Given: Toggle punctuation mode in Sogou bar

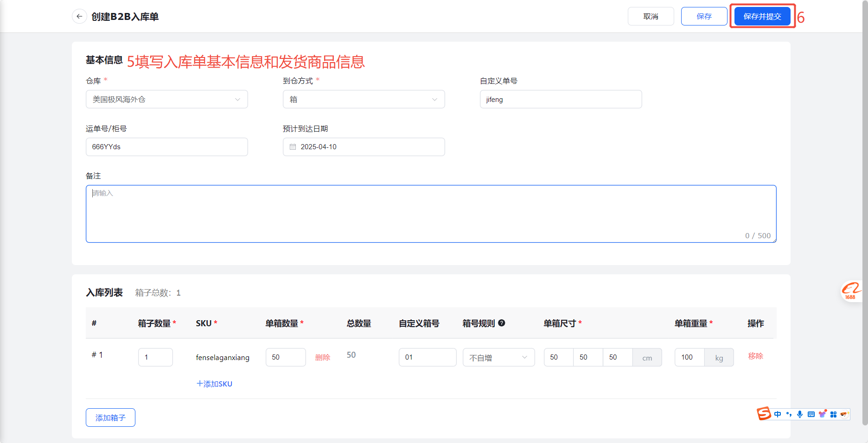Looking at the screenshot, I should [789, 414].
